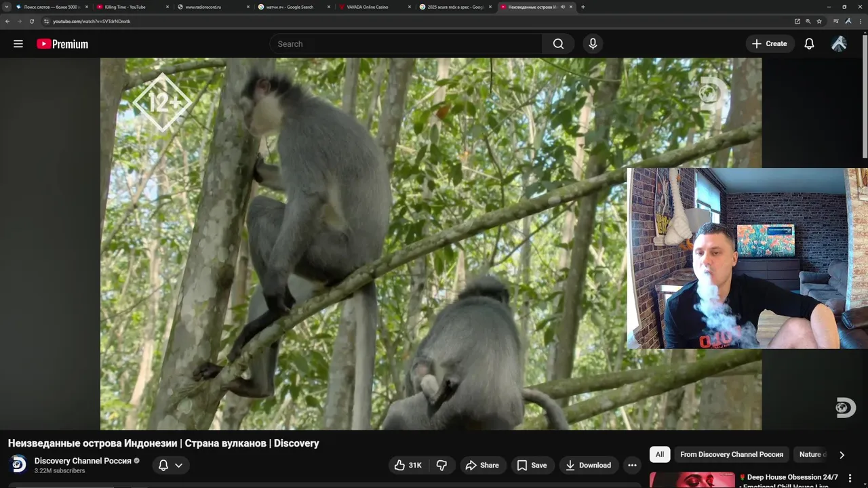Open the Discovery Channel Россия avatar

(x=19, y=465)
